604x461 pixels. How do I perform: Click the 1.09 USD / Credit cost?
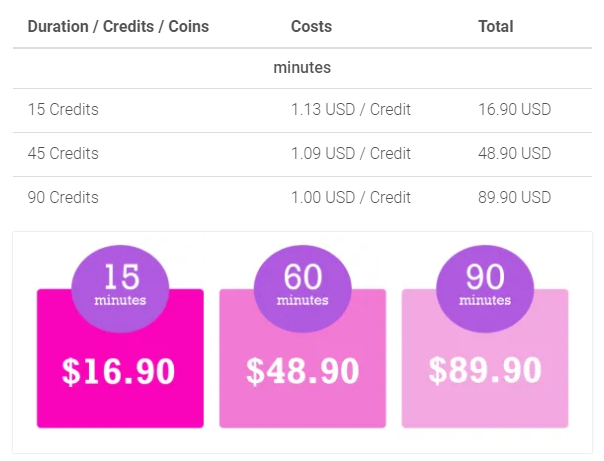(351, 153)
